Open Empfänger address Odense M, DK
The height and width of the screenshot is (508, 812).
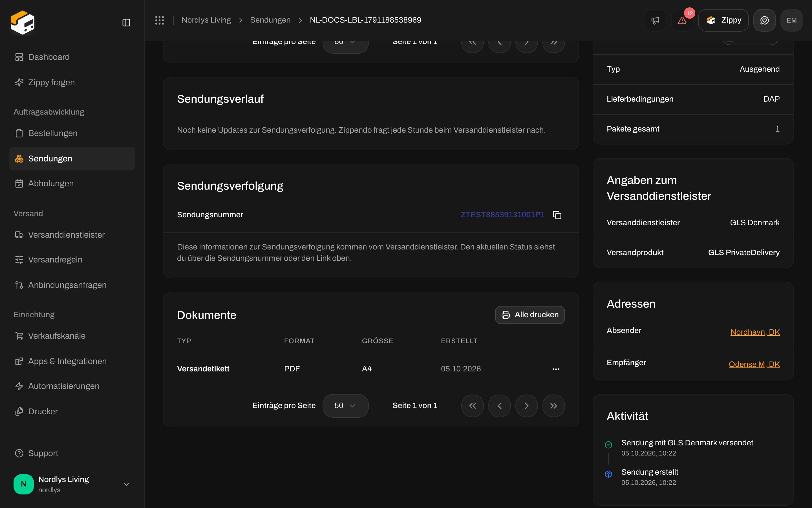pos(754,364)
